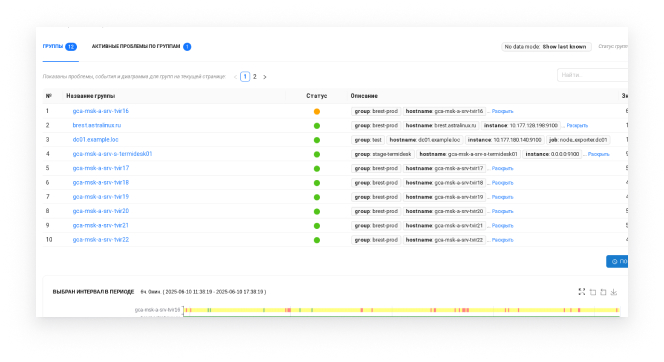Click green status dot for dc01.example.loc
Viewport: 664px width, 362px height.
tap(317, 140)
